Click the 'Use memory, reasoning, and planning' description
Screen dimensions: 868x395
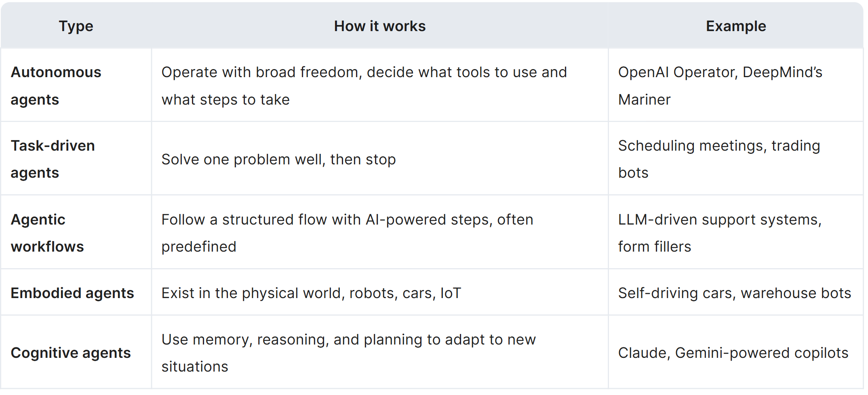coord(348,340)
